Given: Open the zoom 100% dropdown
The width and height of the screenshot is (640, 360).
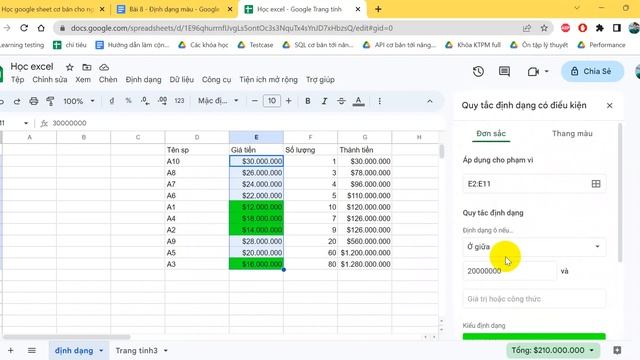Looking at the screenshot, I should click(79, 101).
